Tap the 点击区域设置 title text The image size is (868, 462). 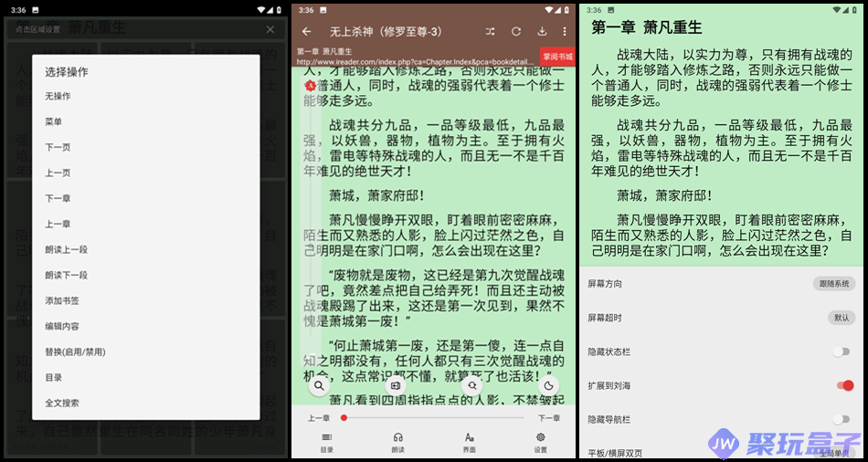pos(37,30)
